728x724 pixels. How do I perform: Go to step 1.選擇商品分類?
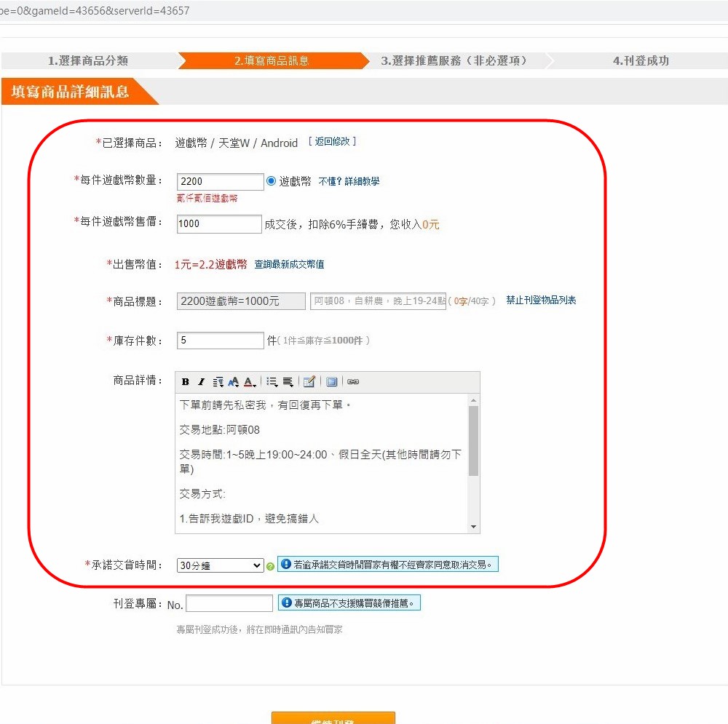pyautogui.click(x=88, y=61)
